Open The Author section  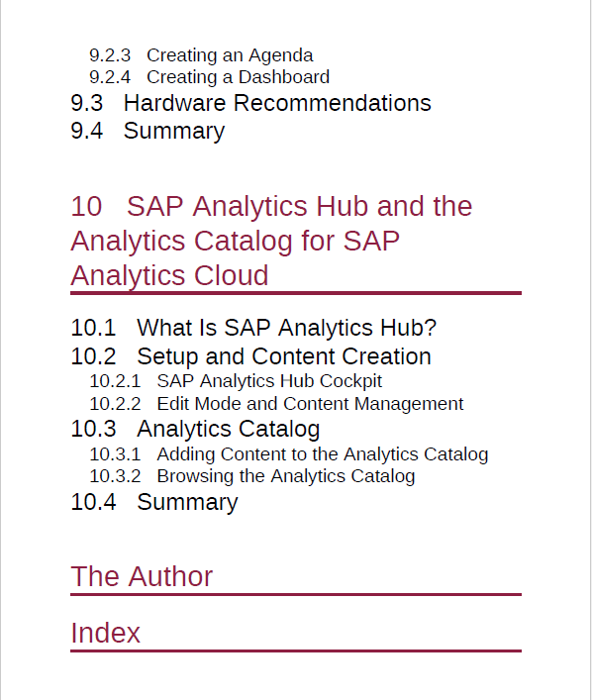142,576
